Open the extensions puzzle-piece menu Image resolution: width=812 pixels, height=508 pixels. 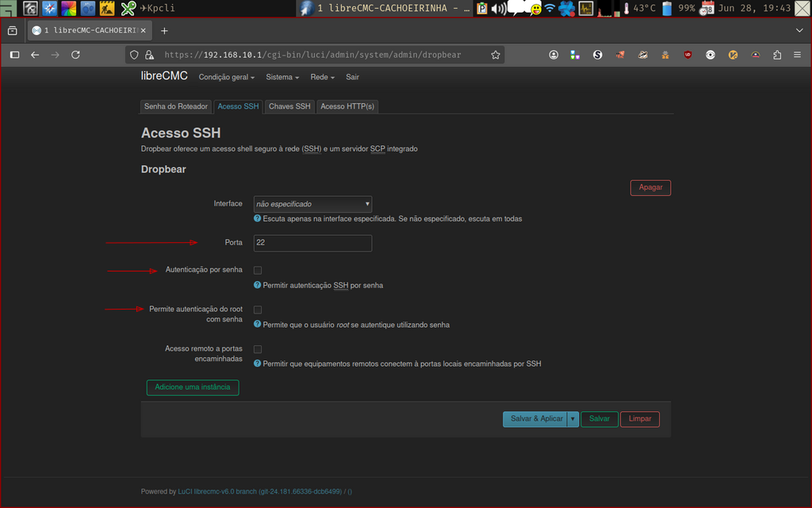[x=777, y=55]
